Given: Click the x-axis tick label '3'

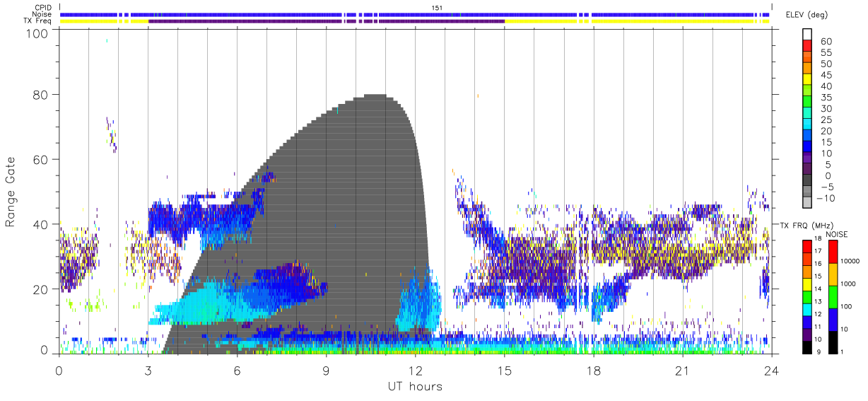Looking at the screenshot, I should point(148,371).
